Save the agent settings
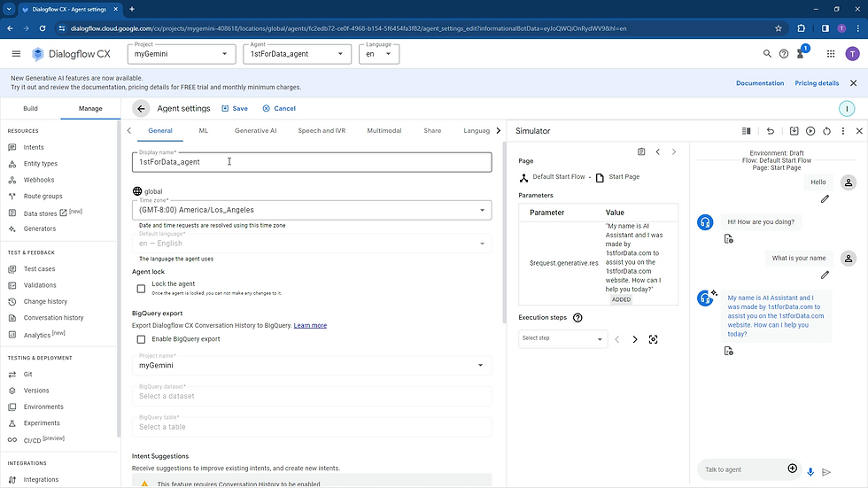Viewport: 868px width, 488px height. pos(235,108)
